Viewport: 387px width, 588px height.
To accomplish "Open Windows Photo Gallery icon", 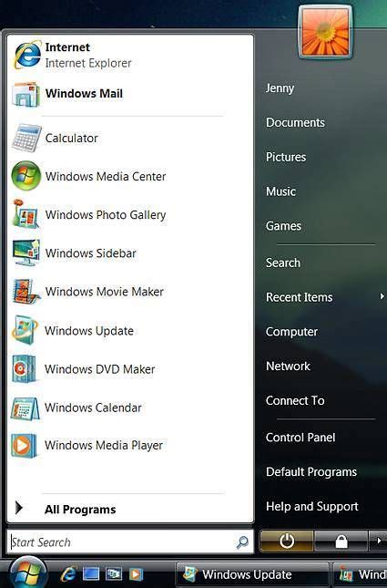I will coord(25,214).
